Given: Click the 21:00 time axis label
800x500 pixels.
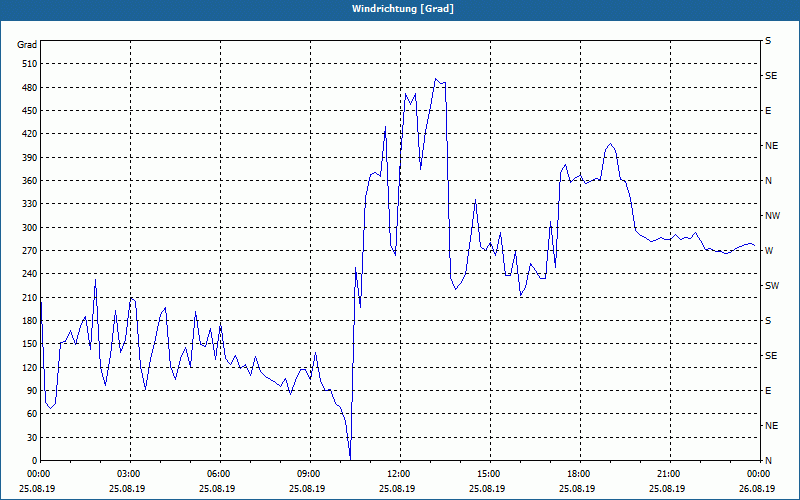Looking at the screenshot, I should (x=667, y=474).
